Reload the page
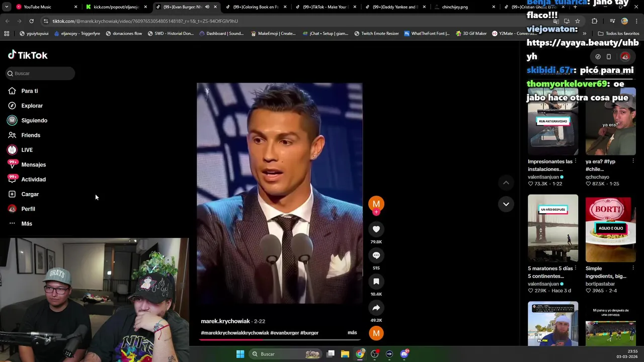This screenshot has height=362, width=644. click(31, 21)
